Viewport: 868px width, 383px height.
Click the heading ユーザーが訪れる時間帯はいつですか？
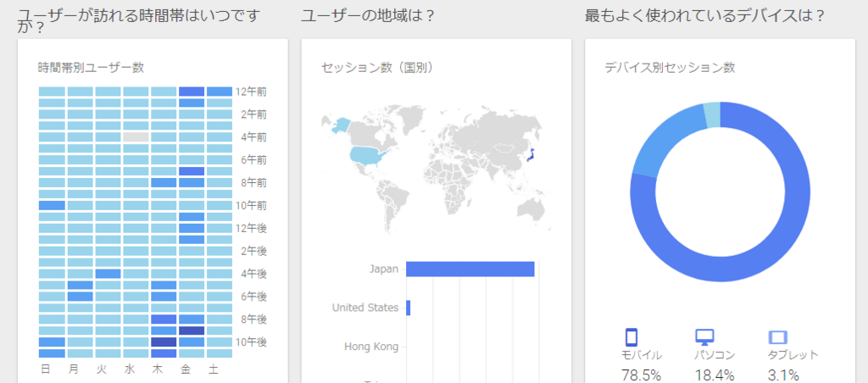(x=139, y=22)
